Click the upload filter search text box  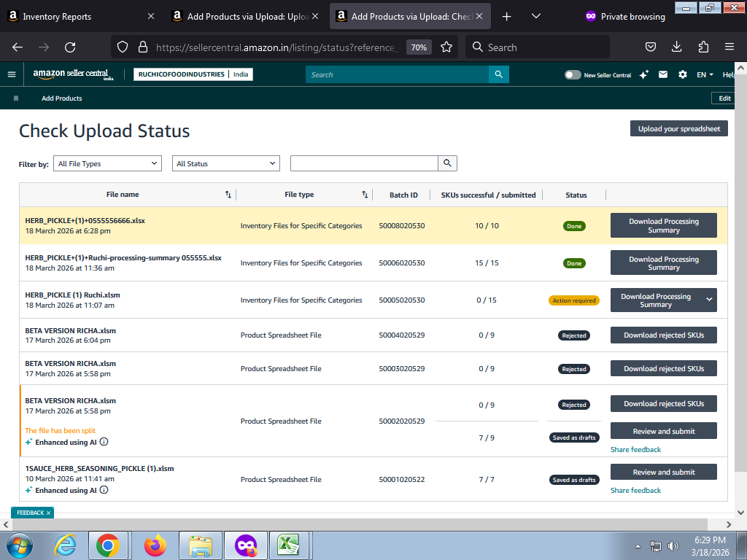pos(364,163)
